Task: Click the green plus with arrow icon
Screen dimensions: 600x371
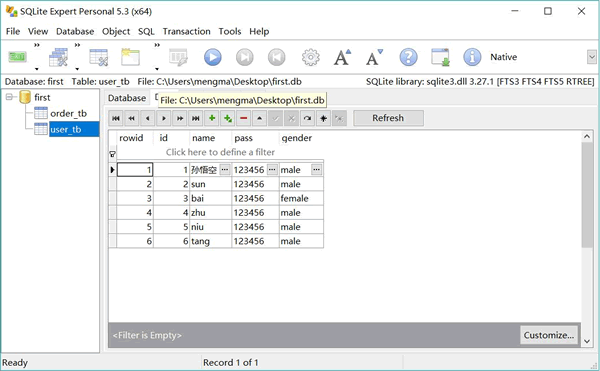Action: pos(228,118)
